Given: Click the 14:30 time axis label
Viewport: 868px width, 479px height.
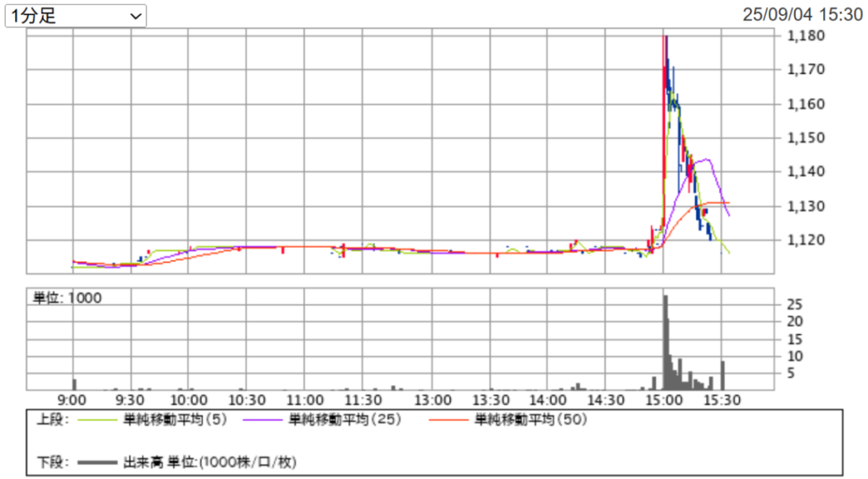Looking at the screenshot, I should [x=606, y=400].
